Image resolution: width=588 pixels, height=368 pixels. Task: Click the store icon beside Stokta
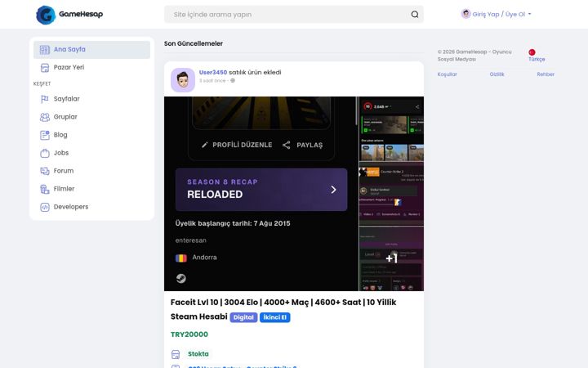[x=176, y=354]
